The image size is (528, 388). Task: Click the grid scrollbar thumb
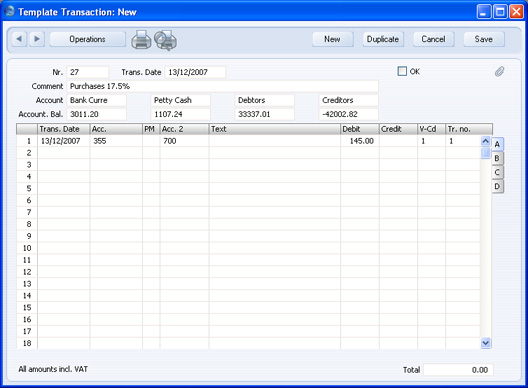tap(485, 153)
